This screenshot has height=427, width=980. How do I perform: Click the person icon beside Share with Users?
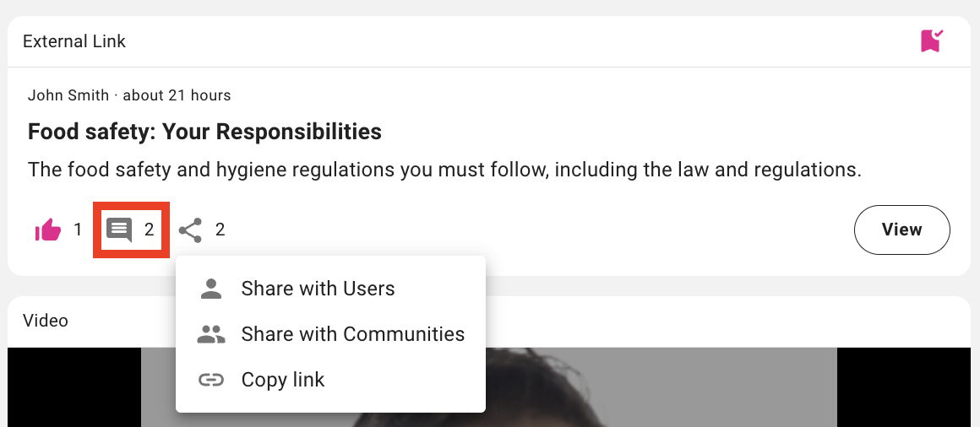(x=210, y=289)
